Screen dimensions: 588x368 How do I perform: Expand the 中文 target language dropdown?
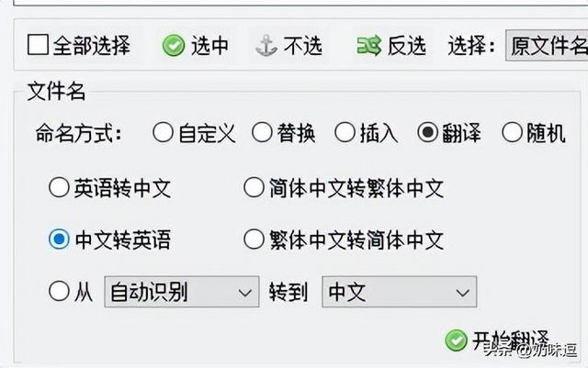399,293
